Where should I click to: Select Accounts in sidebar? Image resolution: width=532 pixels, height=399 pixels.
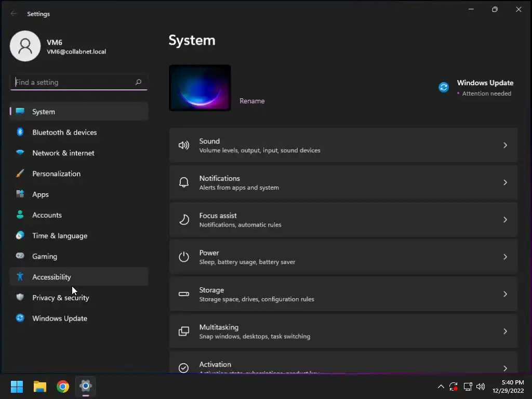pyautogui.click(x=79, y=215)
